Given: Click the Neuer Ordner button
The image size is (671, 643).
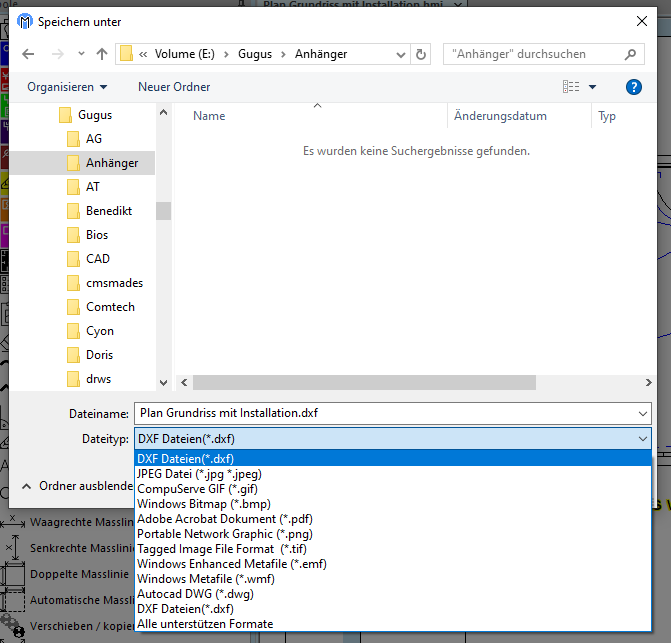Looking at the screenshot, I should coord(174,87).
